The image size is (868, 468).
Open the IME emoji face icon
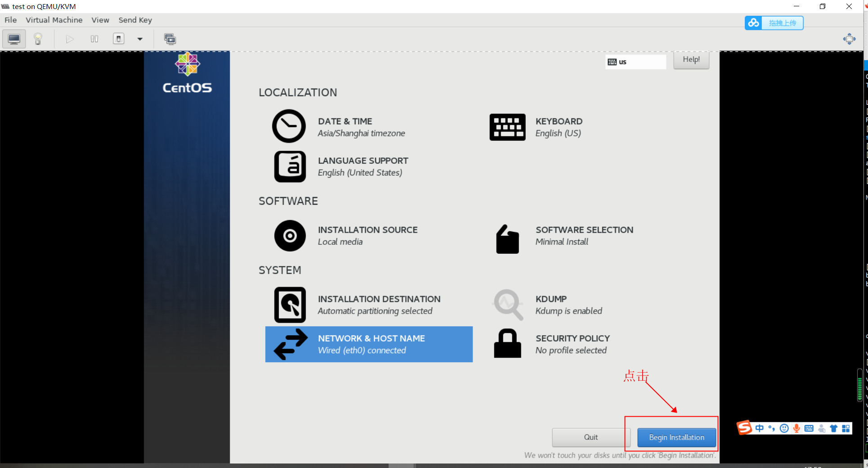pyautogui.click(x=784, y=428)
